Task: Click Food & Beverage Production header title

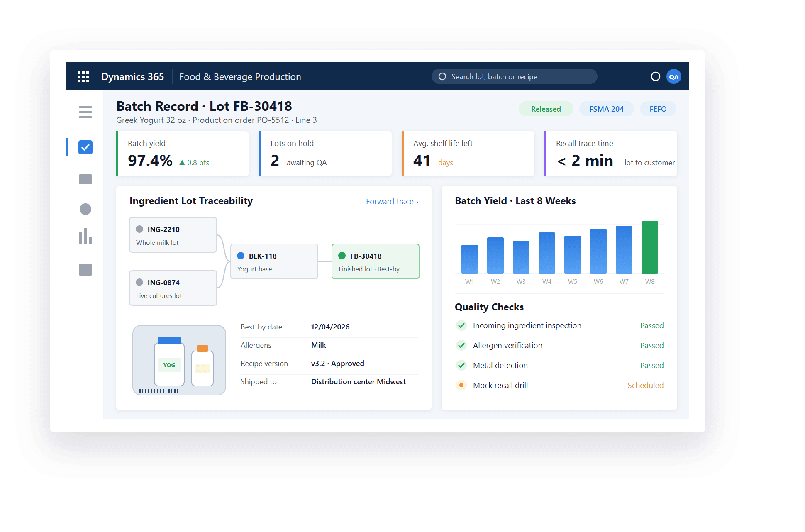Action: (x=240, y=77)
